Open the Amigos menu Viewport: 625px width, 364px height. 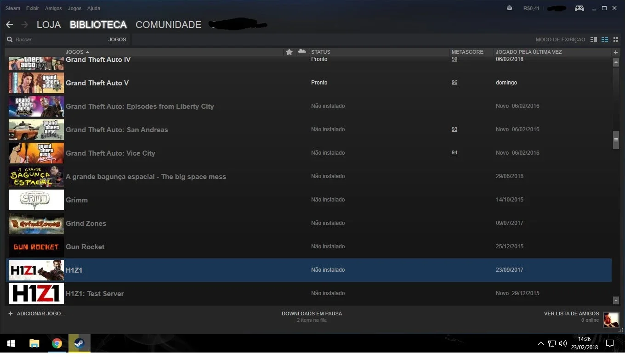point(53,8)
